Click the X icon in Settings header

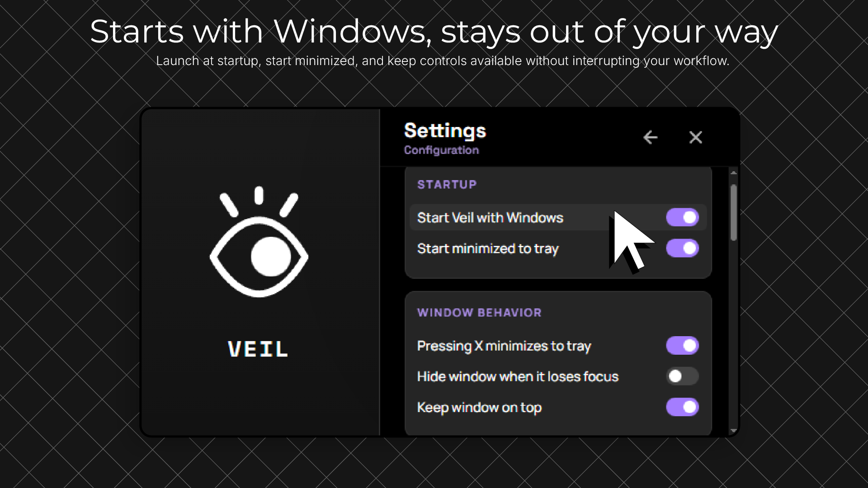pyautogui.click(x=696, y=138)
